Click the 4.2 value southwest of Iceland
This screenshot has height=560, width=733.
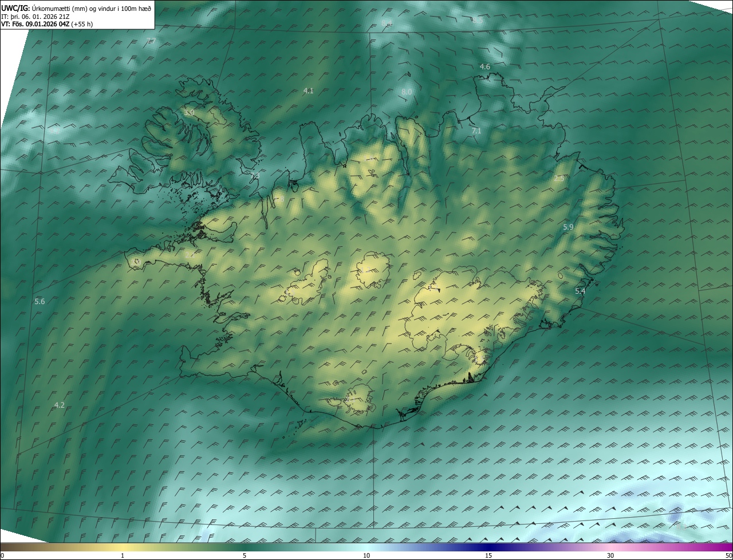tap(59, 405)
